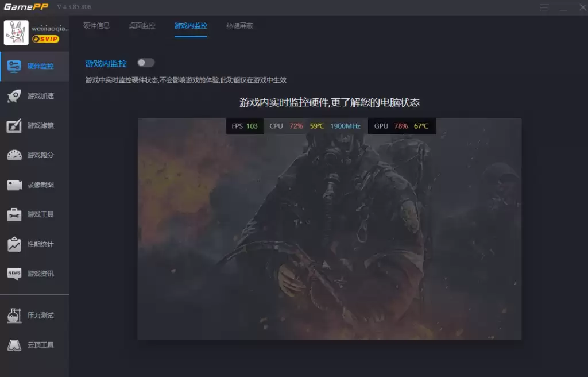Open the 桌面监控 desktop monitoring tab
The image size is (588, 377).
142,25
